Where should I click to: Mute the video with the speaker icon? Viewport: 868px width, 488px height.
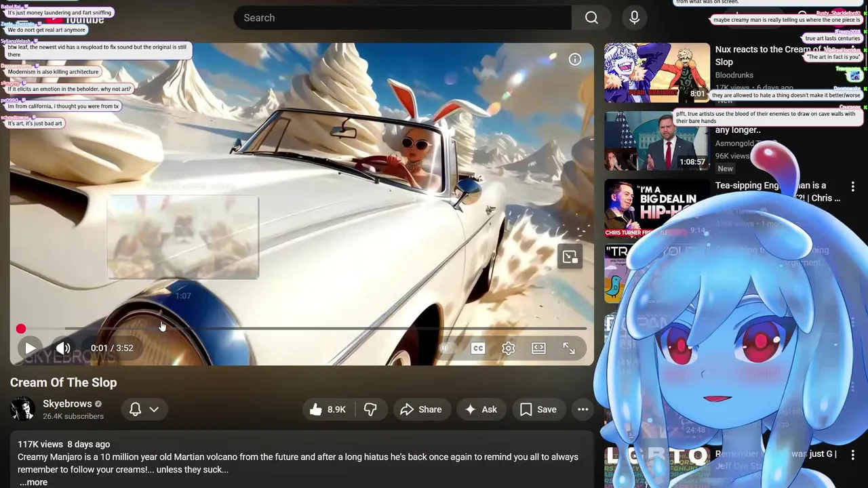[x=63, y=348]
